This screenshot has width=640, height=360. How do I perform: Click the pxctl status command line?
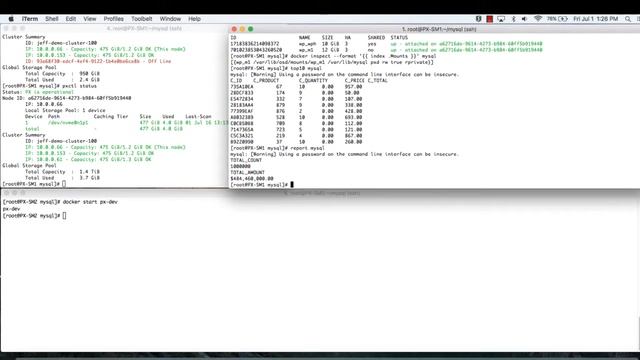49,86
